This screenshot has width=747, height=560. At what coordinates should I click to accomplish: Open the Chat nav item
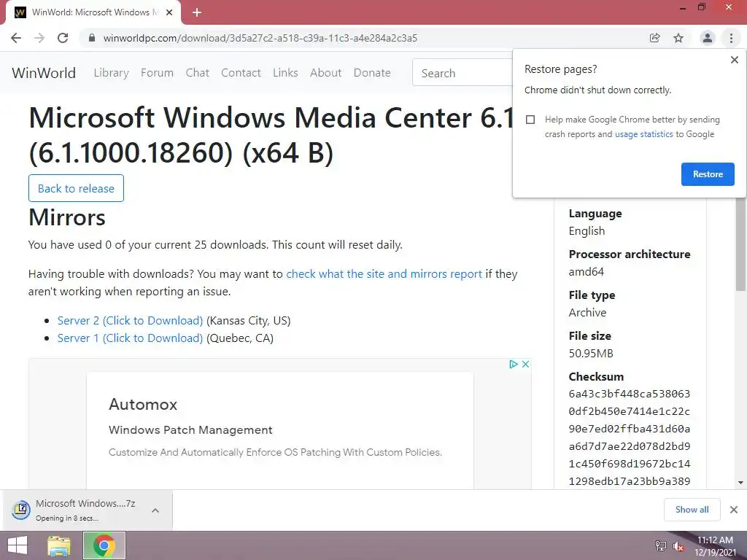tap(197, 73)
